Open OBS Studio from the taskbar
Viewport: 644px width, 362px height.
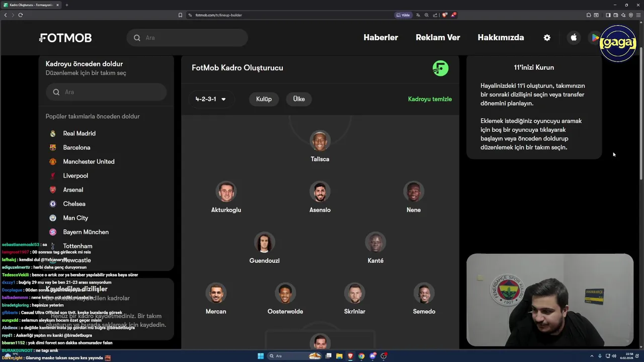point(384,356)
